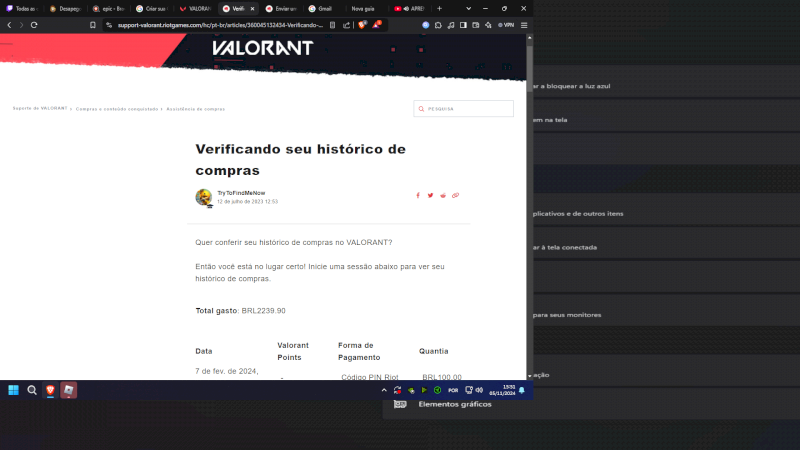Screen dimensions: 800x450
Task: Open Brave Rewards triangle icon
Action: tap(377, 24)
